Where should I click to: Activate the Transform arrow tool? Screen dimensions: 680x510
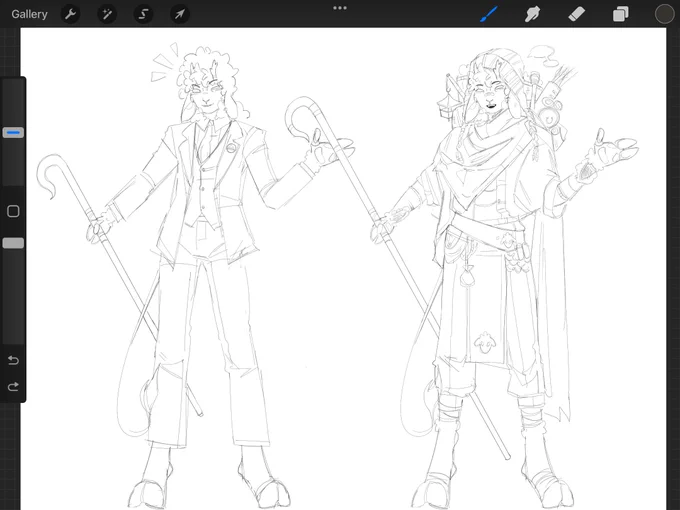coord(180,14)
